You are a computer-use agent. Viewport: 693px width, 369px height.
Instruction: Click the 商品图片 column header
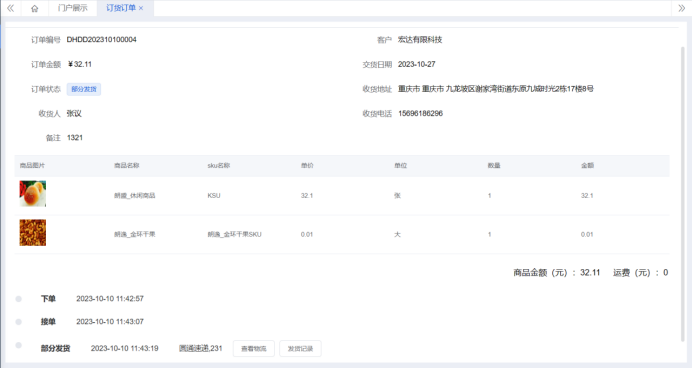(32, 166)
